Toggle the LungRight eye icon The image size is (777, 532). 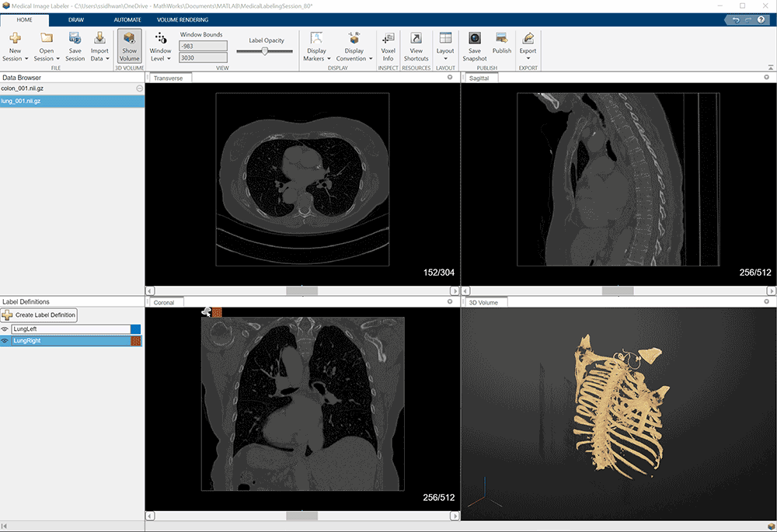coord(5,341)
